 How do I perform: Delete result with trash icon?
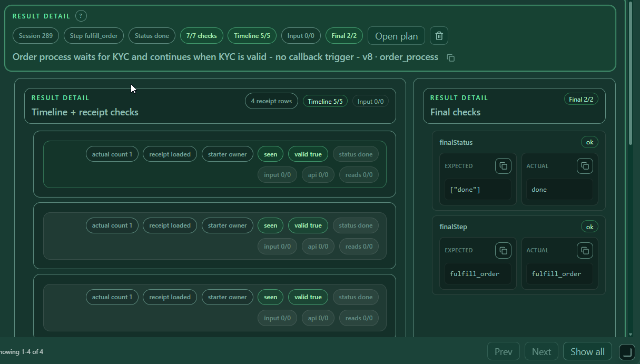tap(439, 36)
